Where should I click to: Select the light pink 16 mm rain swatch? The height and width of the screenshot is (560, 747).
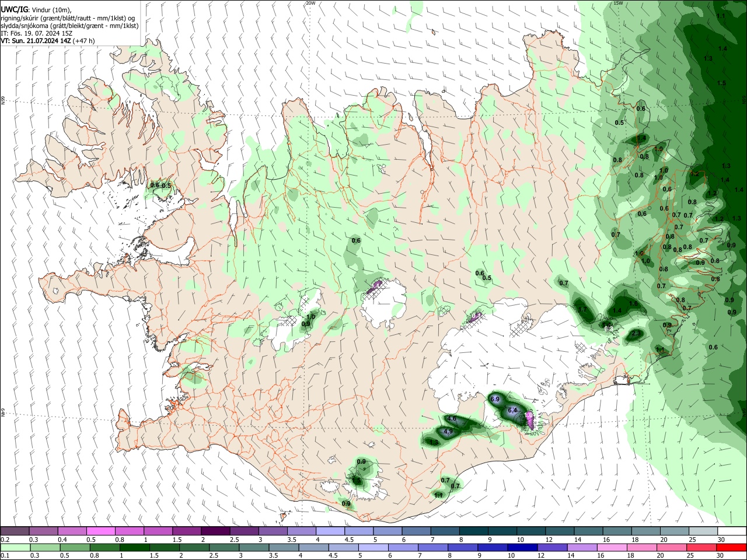tap(612, 547)
